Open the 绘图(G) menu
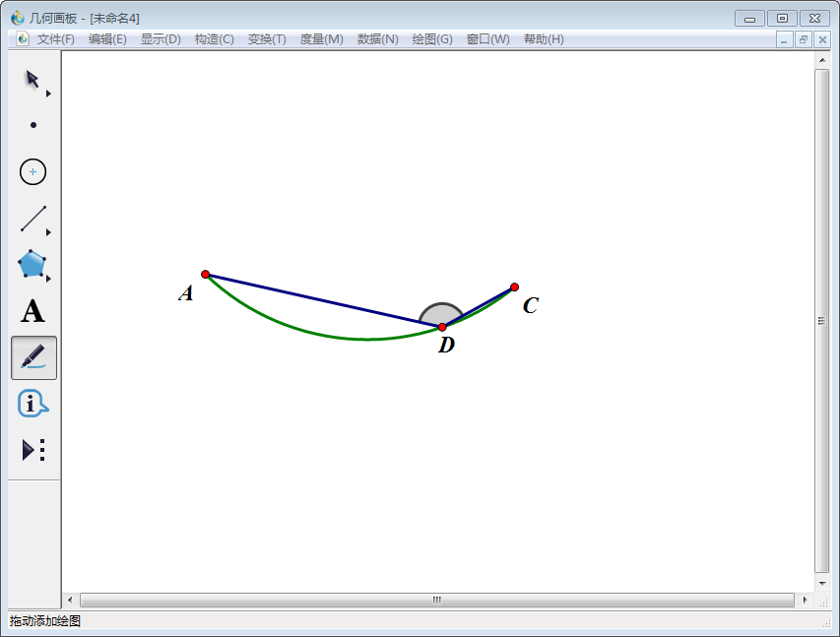The height and width of the screenshot is (637, 840). (x=432, y=39)
